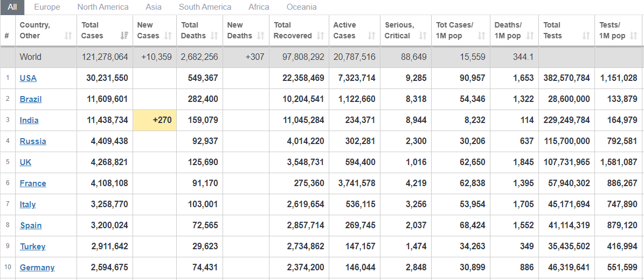Click India total deaths 159,079
Image resolution: width=644 pixels, height=280 pixels.
[x=203, y=120]
